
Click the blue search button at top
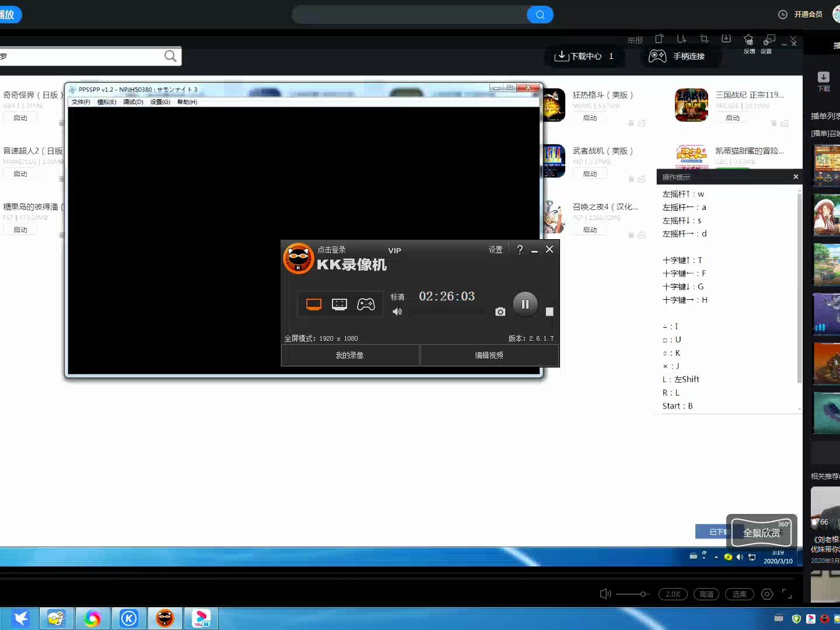(540, 15)
